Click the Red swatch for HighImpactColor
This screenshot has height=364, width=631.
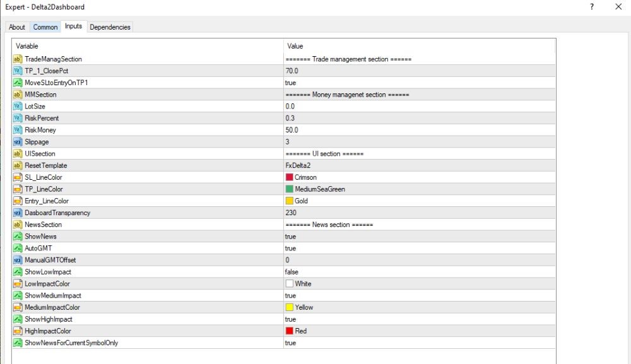(x=290, y=331)
